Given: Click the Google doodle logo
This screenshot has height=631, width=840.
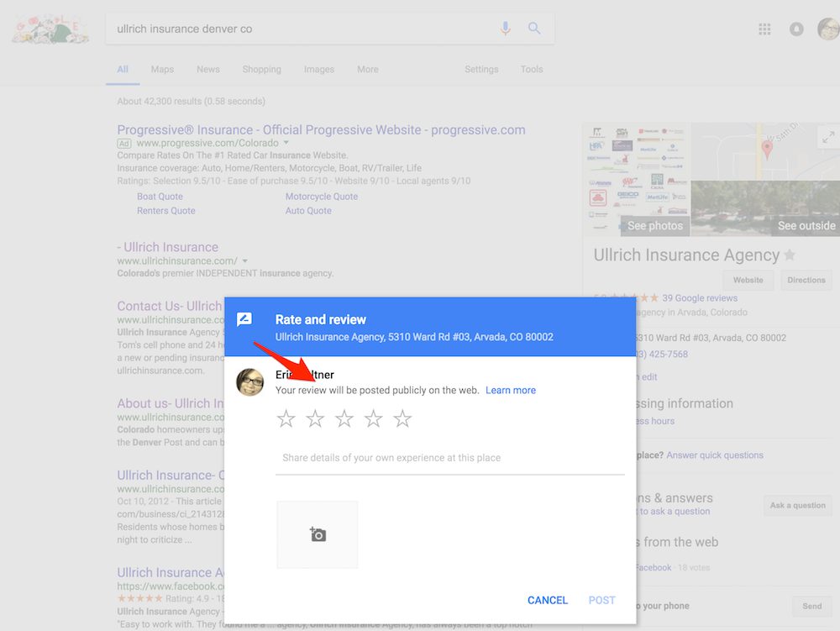Looking at the screenshot, I should 50,29.
